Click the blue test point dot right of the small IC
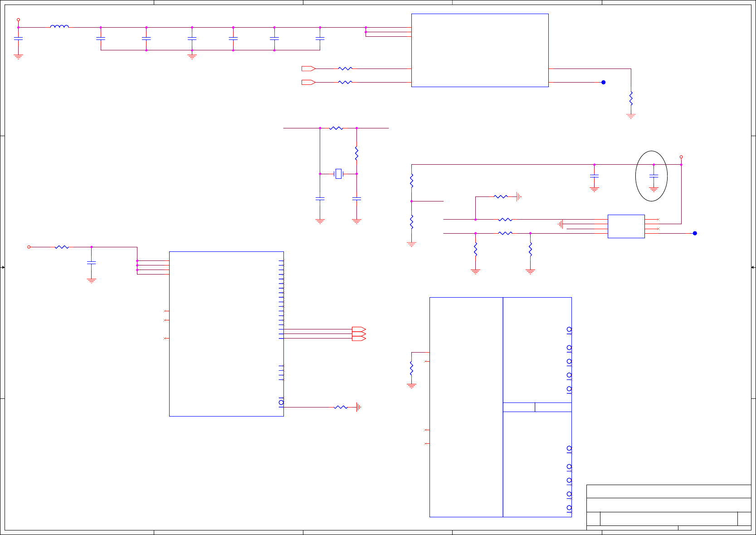 tap(694, 233)
